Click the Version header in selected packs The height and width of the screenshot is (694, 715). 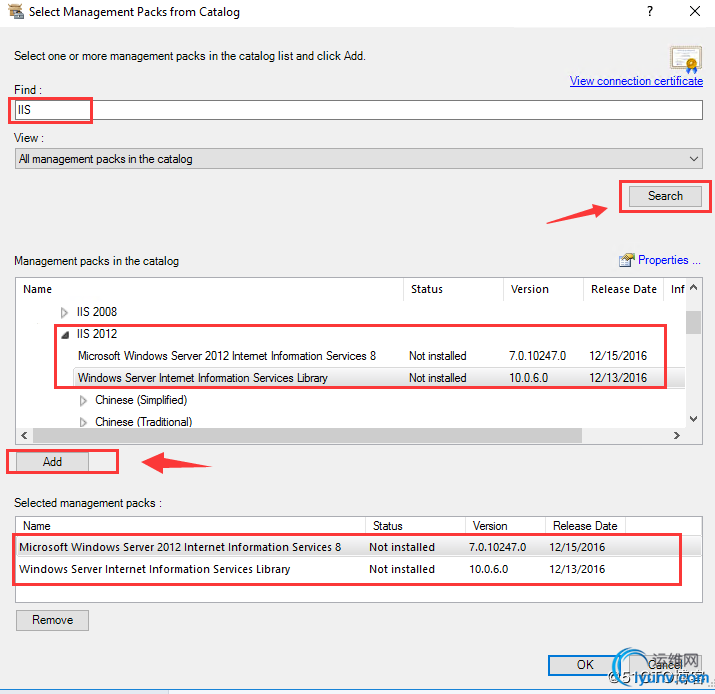coord(505,526)
